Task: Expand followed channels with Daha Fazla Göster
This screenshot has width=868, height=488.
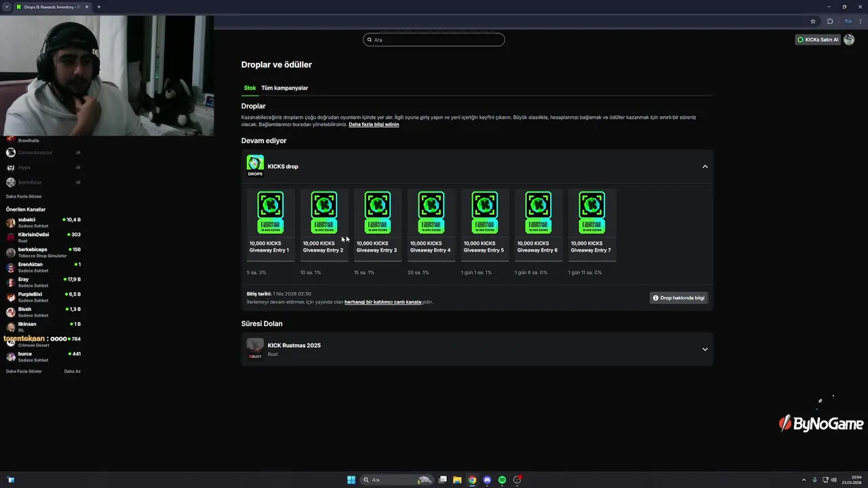Action: pos(24,197)
